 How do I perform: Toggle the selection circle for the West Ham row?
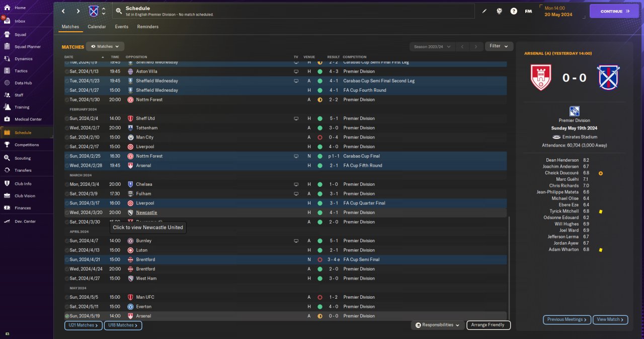click(67, 279)
